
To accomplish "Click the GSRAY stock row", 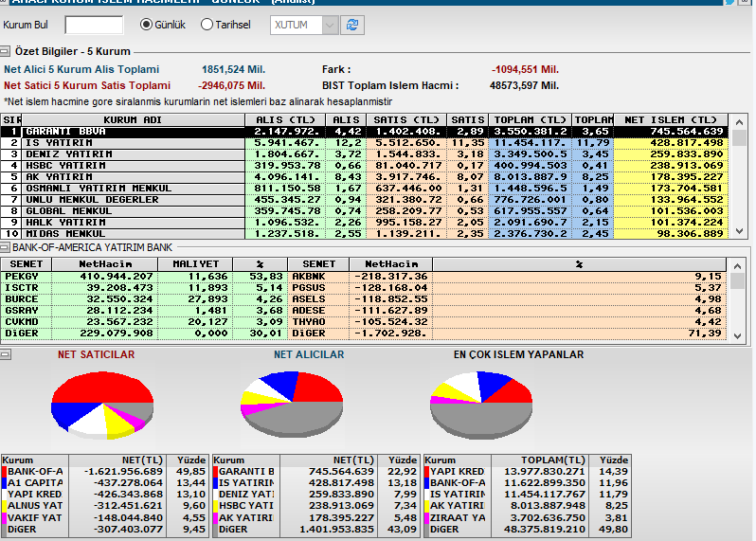I will tap(144, 311).
